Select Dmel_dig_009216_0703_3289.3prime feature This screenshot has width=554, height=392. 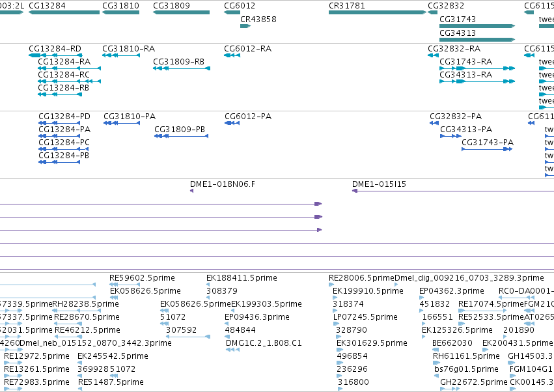[x=396, y=285]
